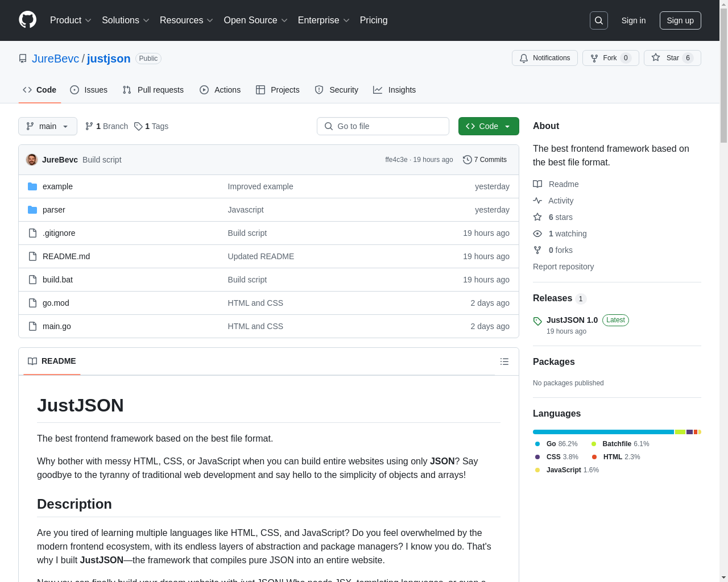Open the main branch selector dropdown
Screen dimensions: 728x582
coord(48,126)
